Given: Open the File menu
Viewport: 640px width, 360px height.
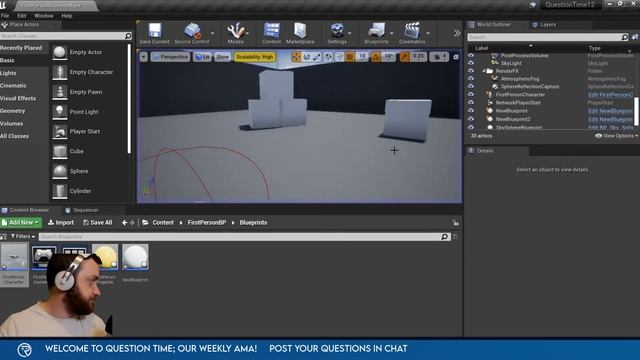Looking at the screenshot, I should click(5, 16).
